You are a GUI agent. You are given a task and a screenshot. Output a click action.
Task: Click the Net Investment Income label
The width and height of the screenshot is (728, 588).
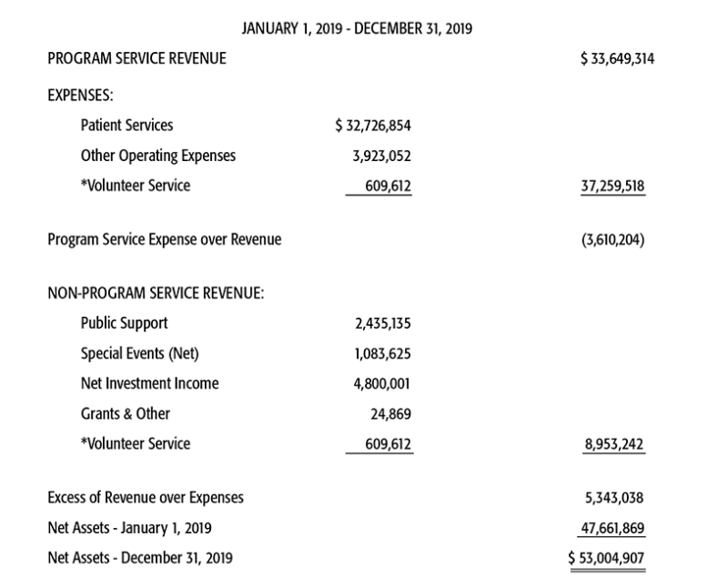pos(149,383)
